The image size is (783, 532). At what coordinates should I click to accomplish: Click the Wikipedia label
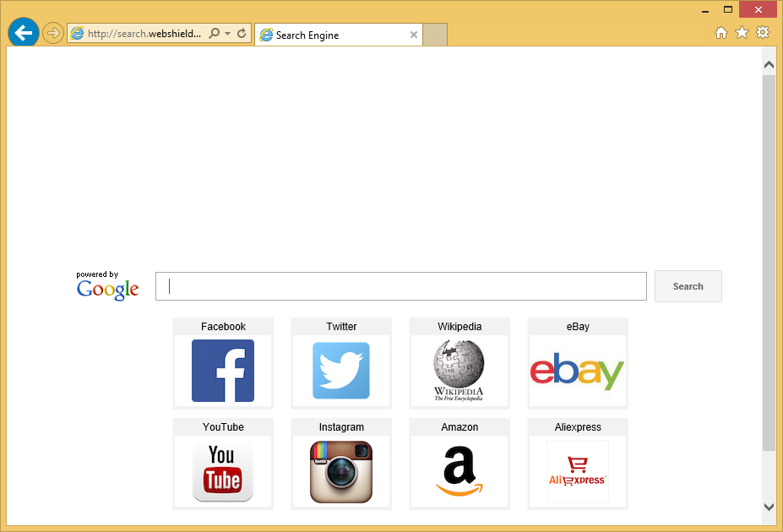coord(459,327)
